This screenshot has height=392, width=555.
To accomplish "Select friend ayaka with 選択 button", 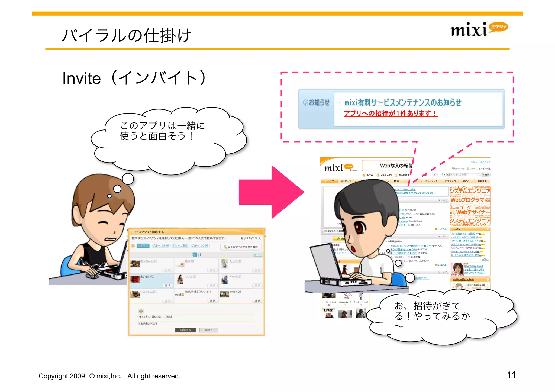I will coord(257,301).
